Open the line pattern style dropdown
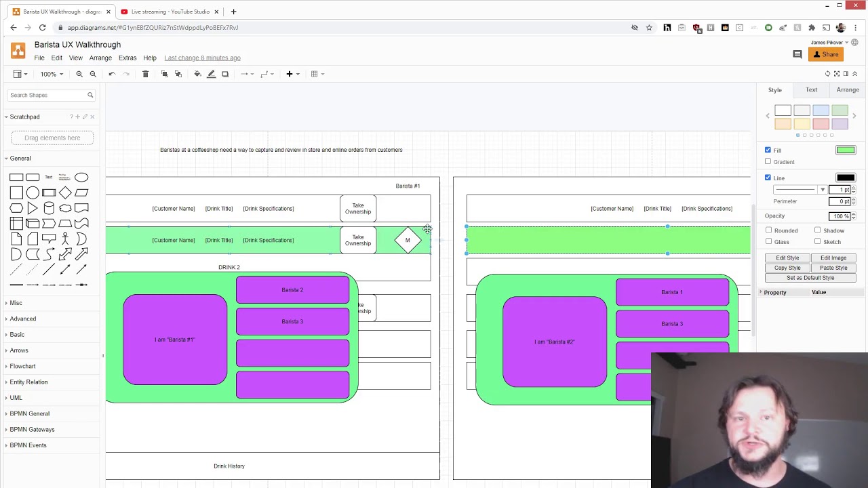Screen dimensions: 868x488 (x=800, y=190)
